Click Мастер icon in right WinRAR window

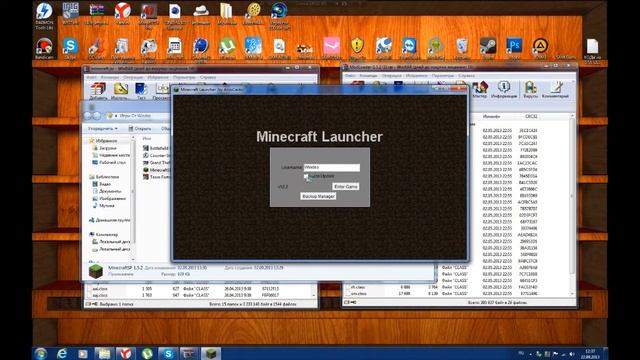(480, 90)
